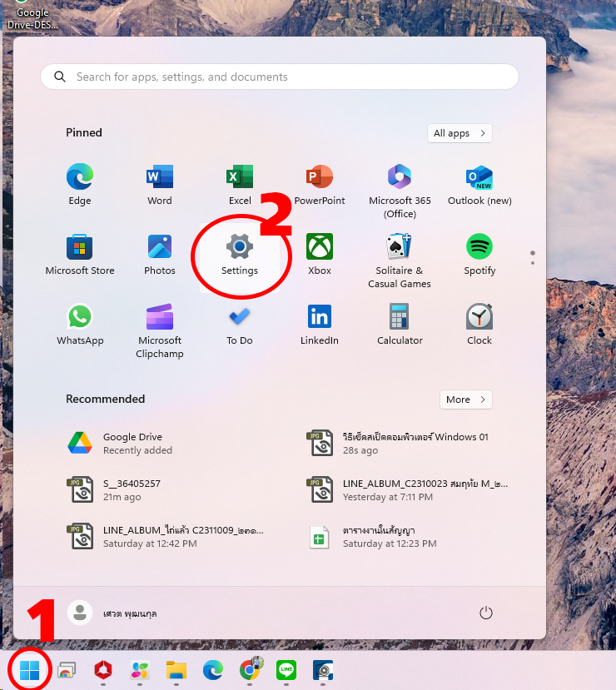Open the power options button

point(486,613)
